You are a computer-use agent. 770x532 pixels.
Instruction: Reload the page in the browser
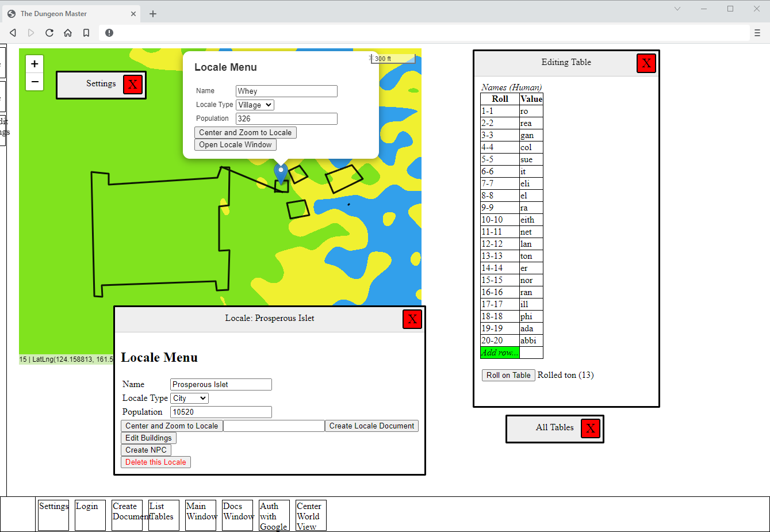(49, 33)
